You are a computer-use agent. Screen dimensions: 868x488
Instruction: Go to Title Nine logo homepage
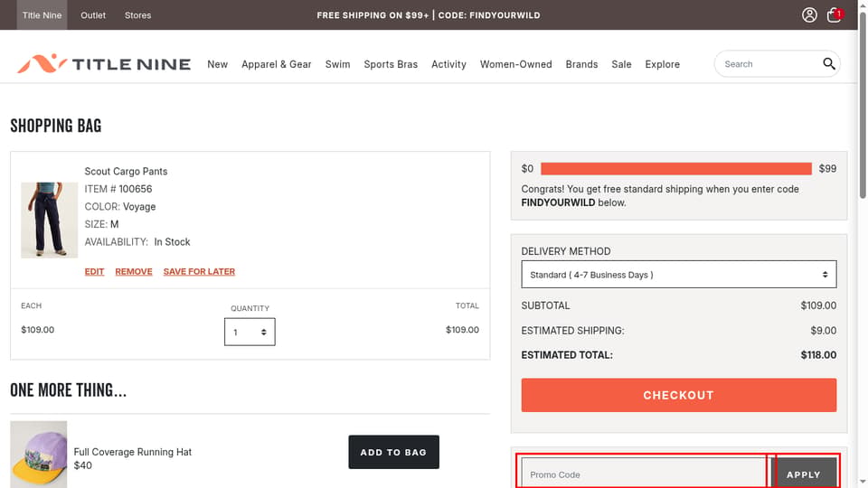pos(104,64)
